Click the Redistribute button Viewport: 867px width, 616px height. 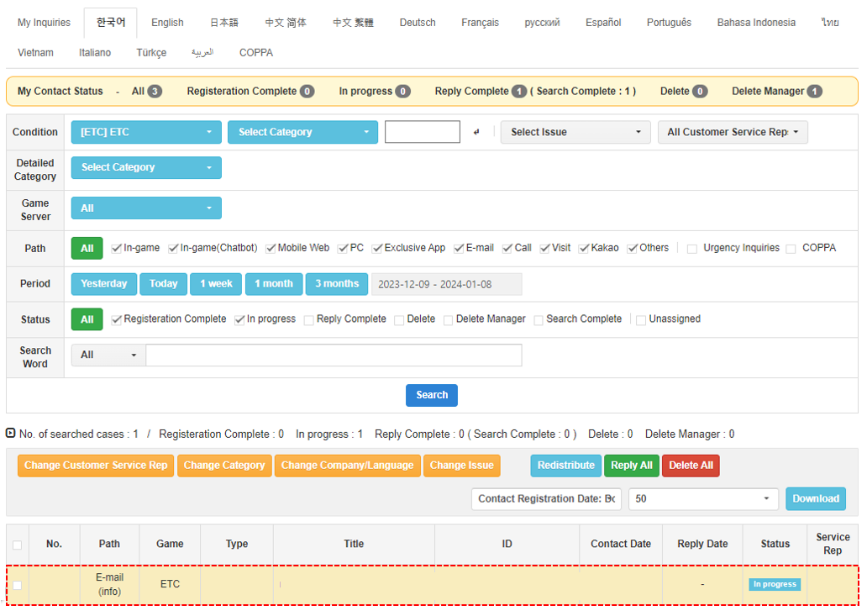point(565,466)
